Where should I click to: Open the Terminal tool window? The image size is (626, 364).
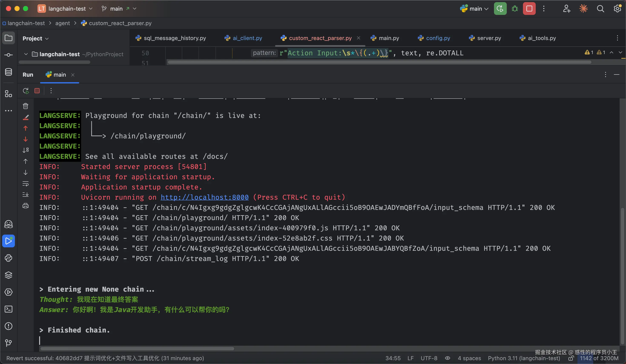click(x=9, y=309)
